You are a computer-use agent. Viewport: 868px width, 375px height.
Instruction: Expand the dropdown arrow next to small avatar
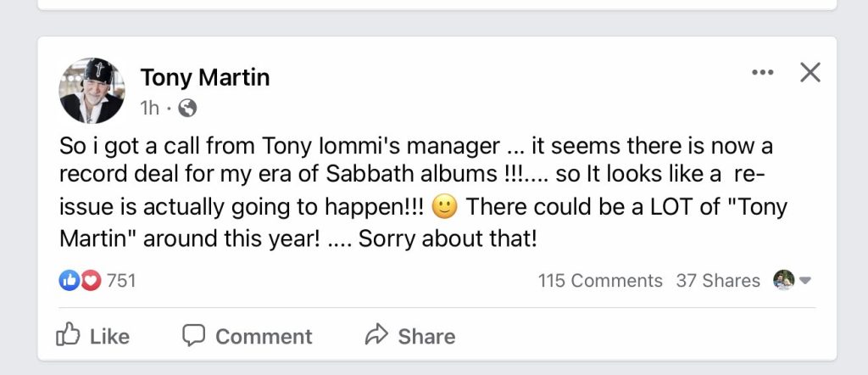pyautogui.click(x=805, y=281)
